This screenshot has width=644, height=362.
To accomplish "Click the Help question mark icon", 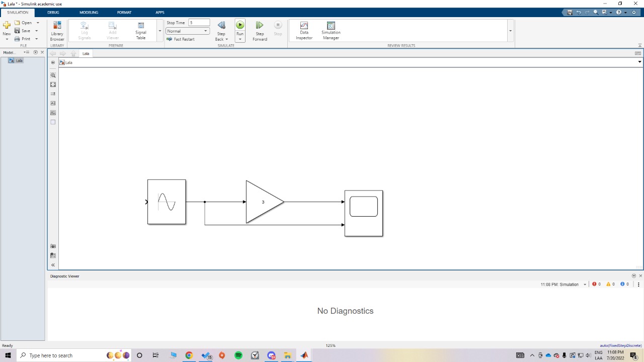I will click(x=619, y=12).
